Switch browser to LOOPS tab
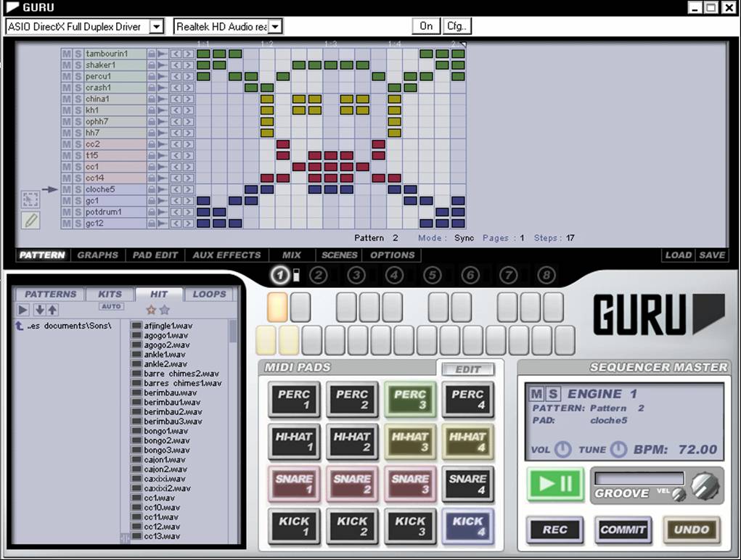 (209, 295)
